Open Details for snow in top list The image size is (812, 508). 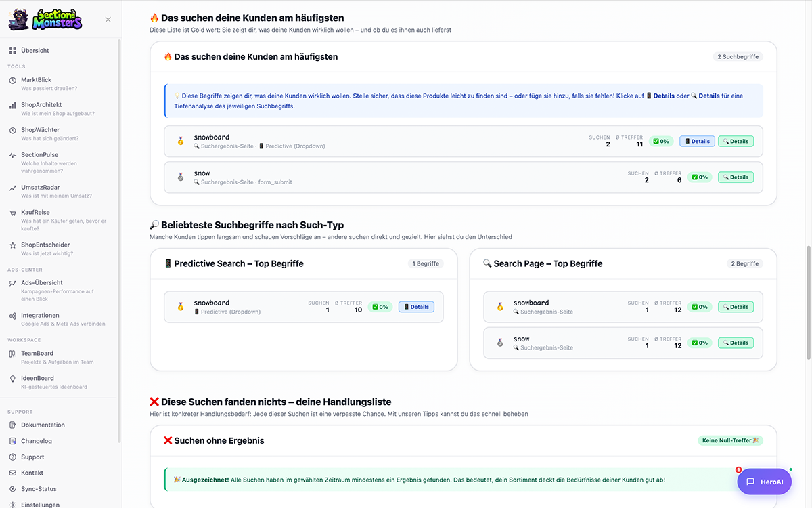pyautogui.click(x=736, y=177)
